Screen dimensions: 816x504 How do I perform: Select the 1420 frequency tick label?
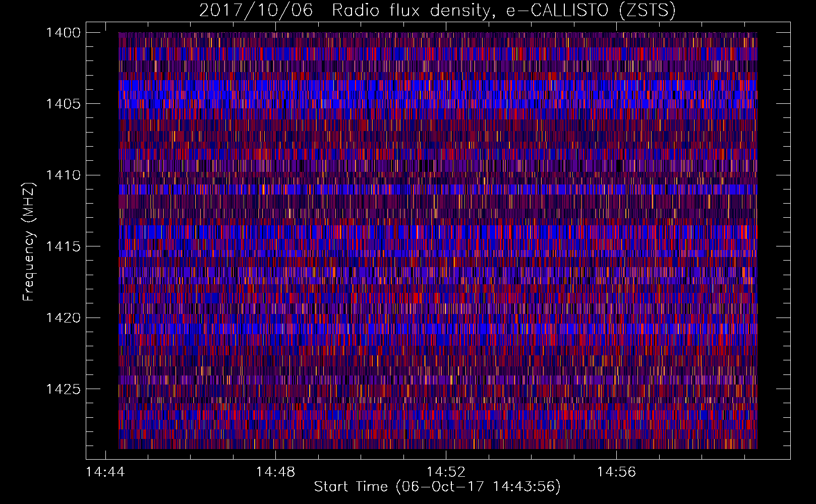pyautogui.click(x=63, y=318)
